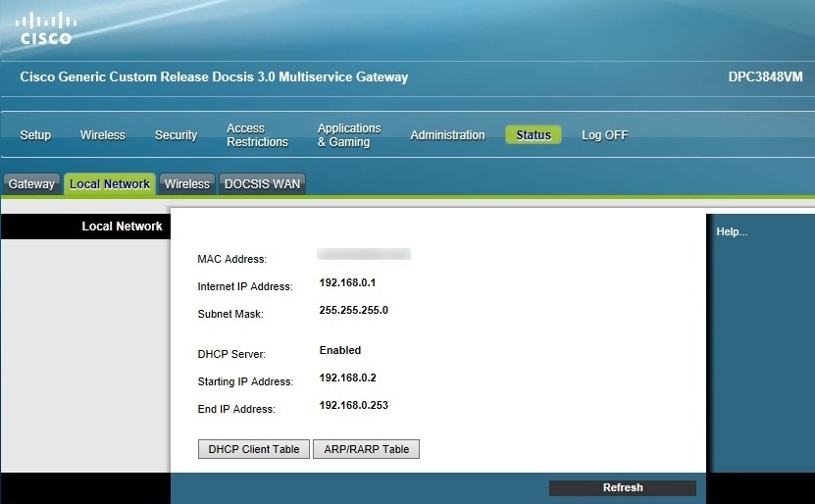Click starting IP value 192.168.0.2
815x504 pixels.
(x=347, y=378)
